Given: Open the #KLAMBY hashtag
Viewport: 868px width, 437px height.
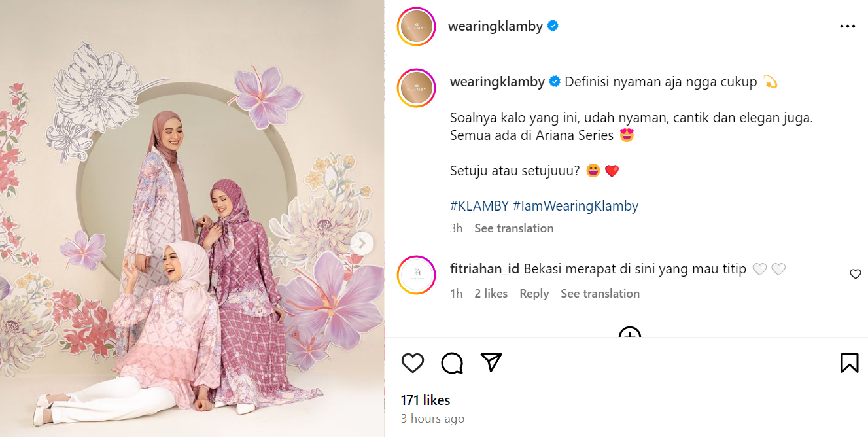Looking at the screenshot, I should click(479, 206).
